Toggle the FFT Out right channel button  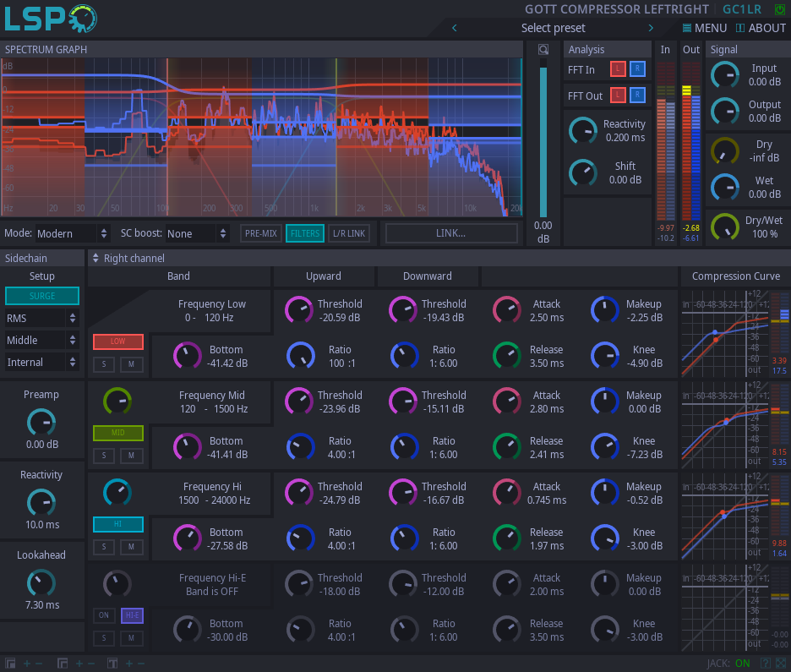[x=637, y=96]
